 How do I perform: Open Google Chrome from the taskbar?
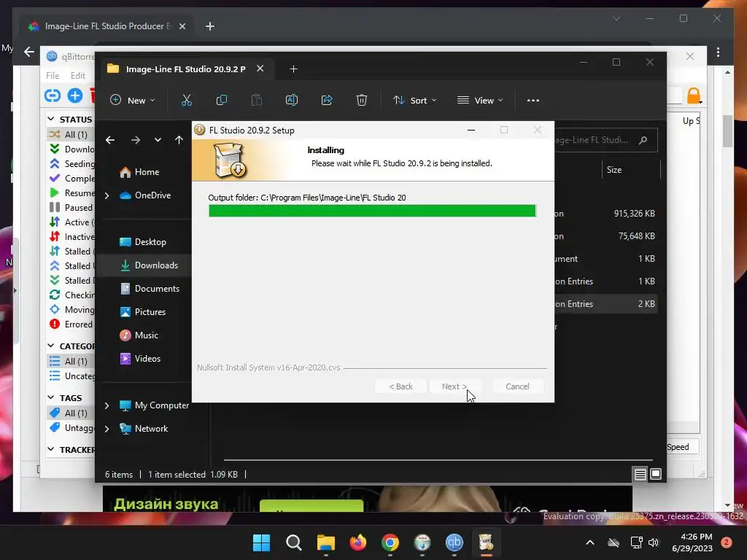[390, 542]
